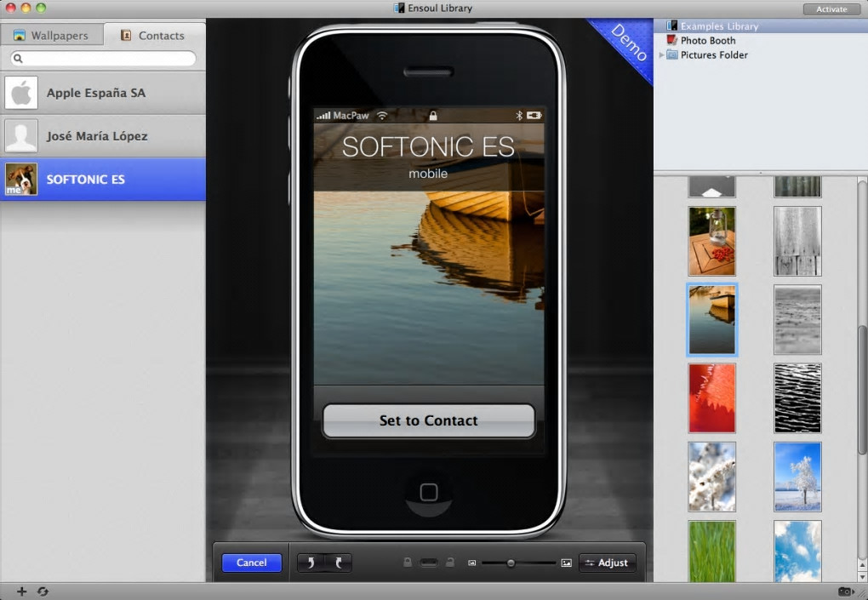This screenshot has width=868, height=600.
Task: Click the iPhone home button
Action: (x=428, y=492)
